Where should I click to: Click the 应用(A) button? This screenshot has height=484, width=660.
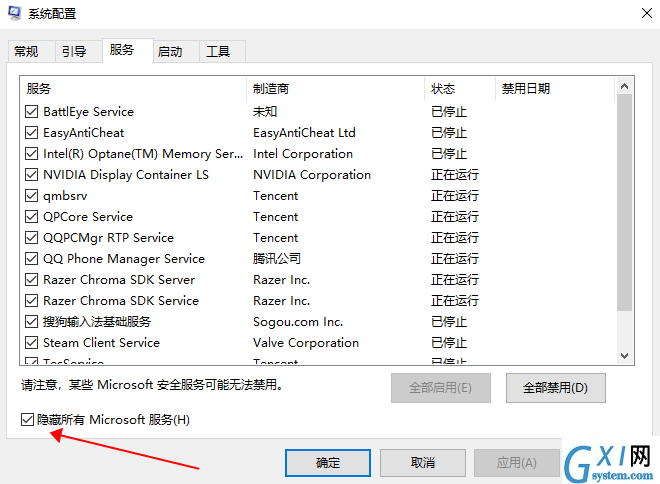pos(517,463)
